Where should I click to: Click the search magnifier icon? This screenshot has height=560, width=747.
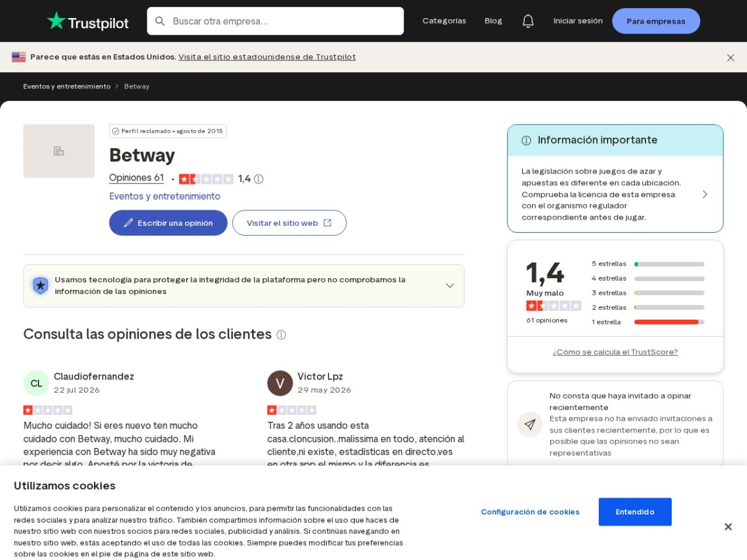pos(160,21)
